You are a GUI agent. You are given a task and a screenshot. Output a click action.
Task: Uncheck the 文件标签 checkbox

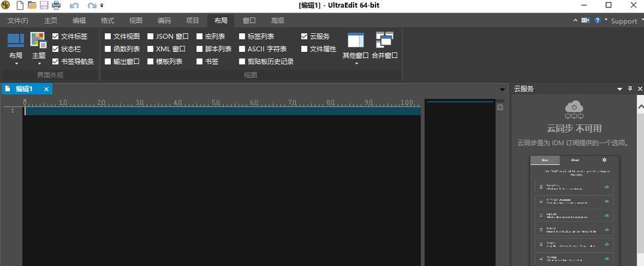point(55,36)
